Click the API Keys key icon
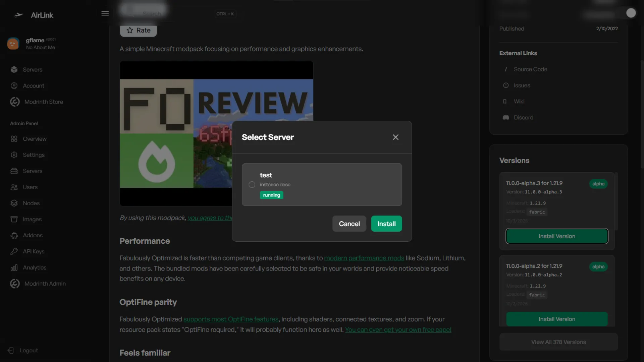Screen dimensions: 644x362 point(14,251)
